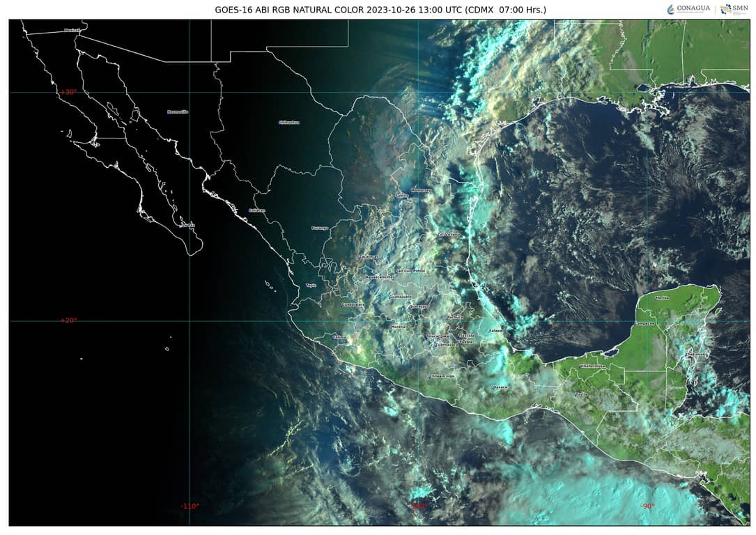The height and width of the screenshot is (535, 756).
Task: Click the Mexicali city label
Action: coord(72,30)
